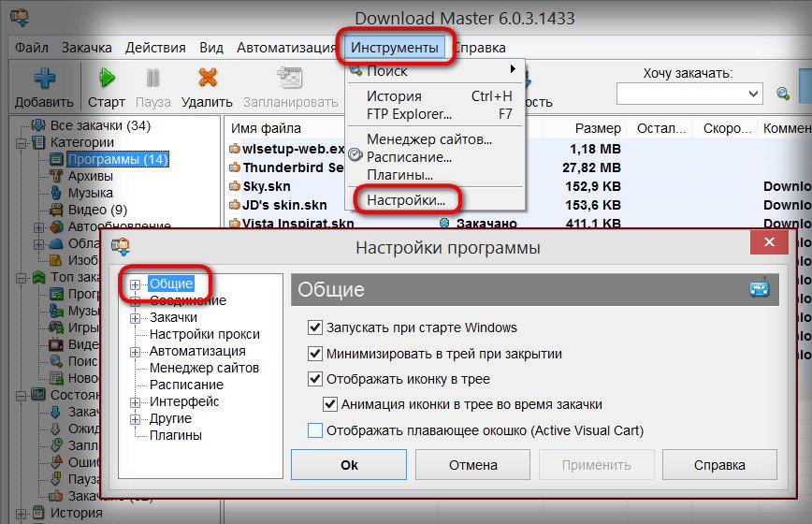Click the Категории folder icon

point(38,142)
